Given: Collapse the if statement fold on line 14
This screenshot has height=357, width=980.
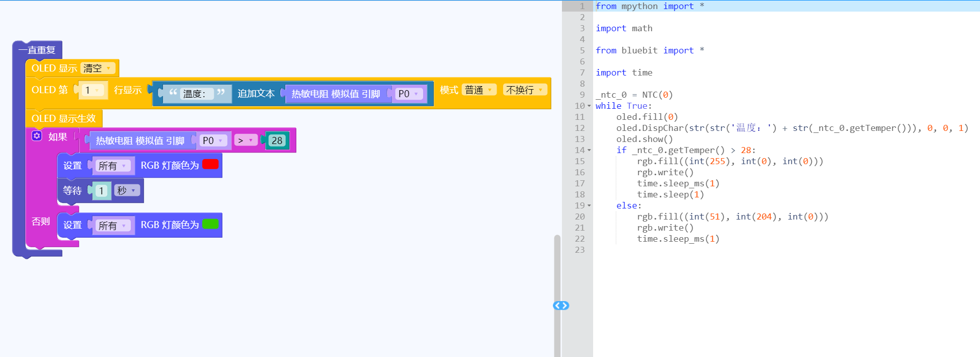Looking at the screenshot, I should point(589,150).
